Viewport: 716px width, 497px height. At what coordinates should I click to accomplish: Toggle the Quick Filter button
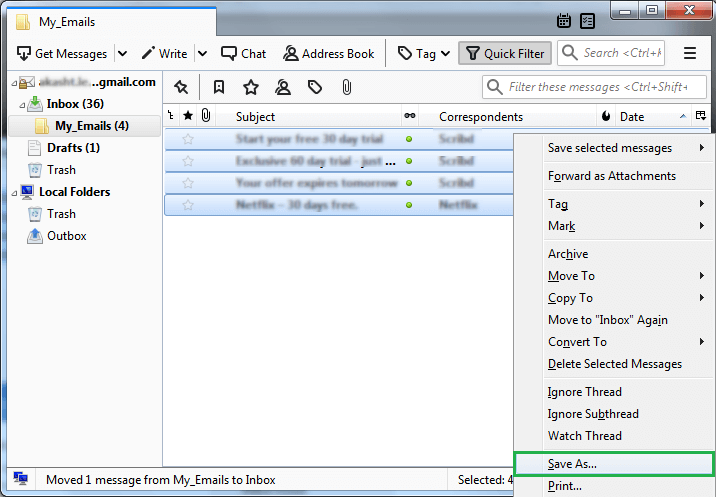pos(505,53)
